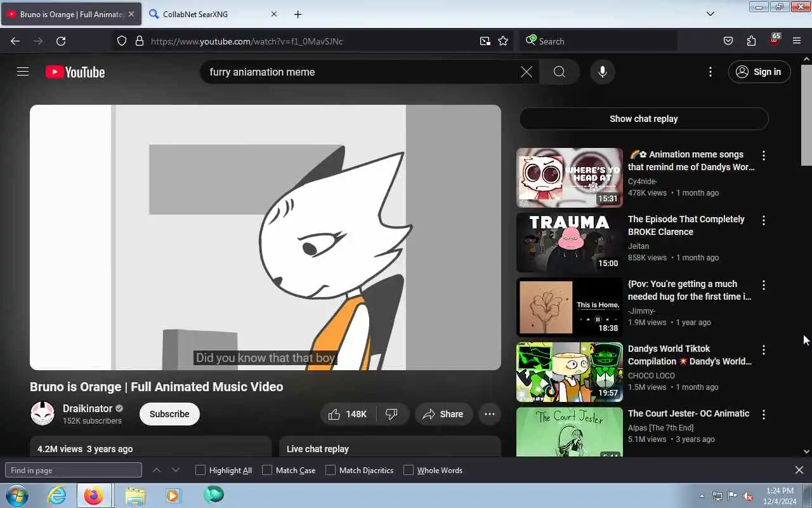Open Animation meme songs video thumbnail
The height and width of the screenshot is (508, 812).
pos(570,177)
